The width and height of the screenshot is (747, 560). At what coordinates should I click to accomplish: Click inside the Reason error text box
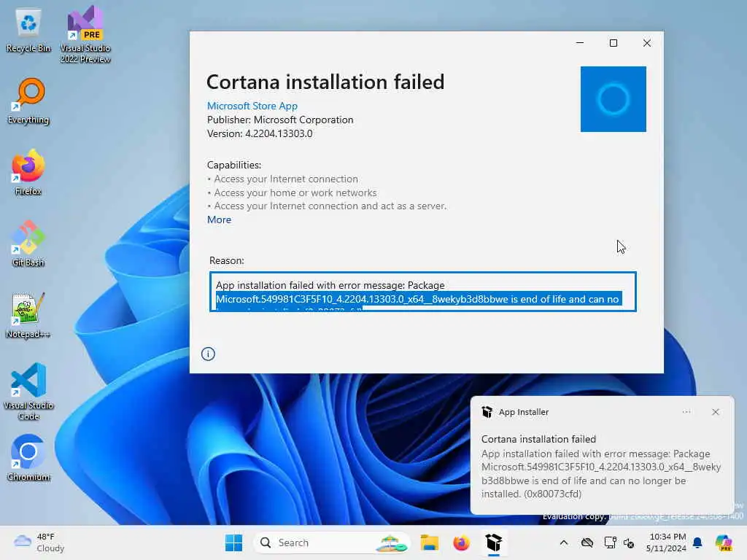pos(423,292)
